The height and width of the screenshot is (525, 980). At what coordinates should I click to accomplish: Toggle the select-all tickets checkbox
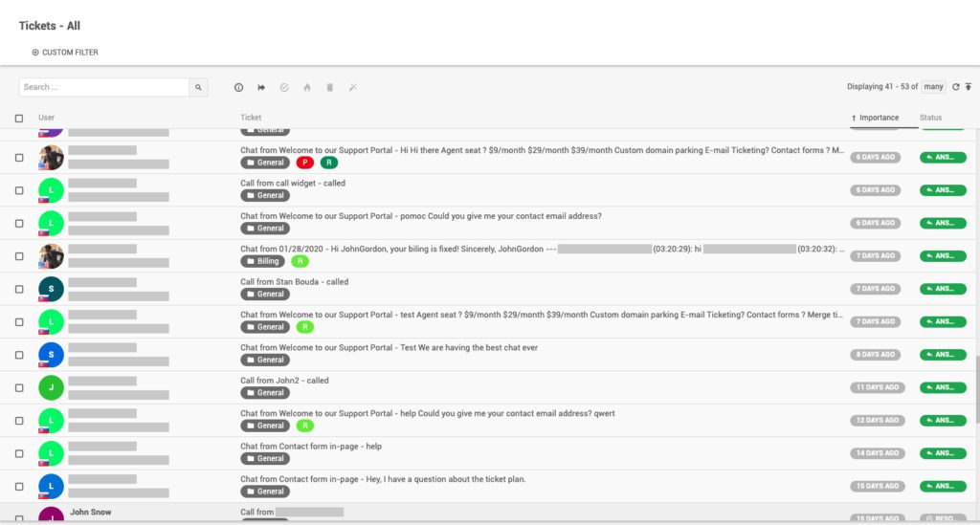tap(19, 118)
